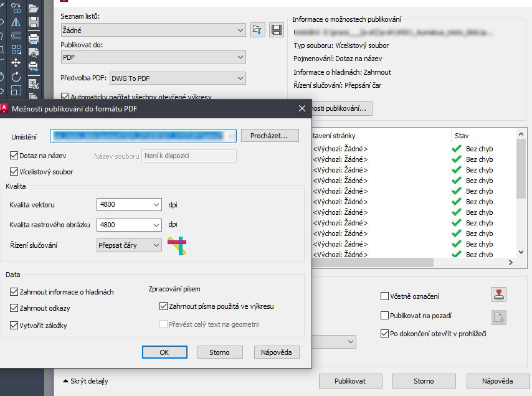Open plot stamp settings stamp icon
Screen dimensions: 532x396
pyautogui.click(x=498, y=295)
